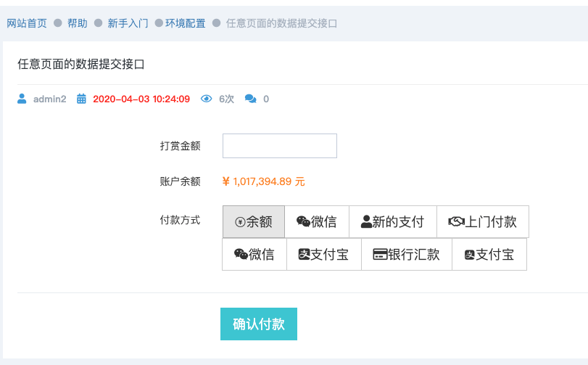Click breadcrumb current page 任意页面的数据提交接口
Image resolution: width=588 pixels, height=365 pixels.
281,23
